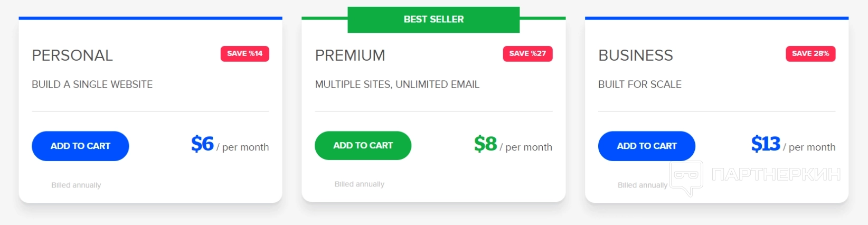Click the Business plan heading
The height and width of the screenshot is (225, 868).
coord(636,55)
